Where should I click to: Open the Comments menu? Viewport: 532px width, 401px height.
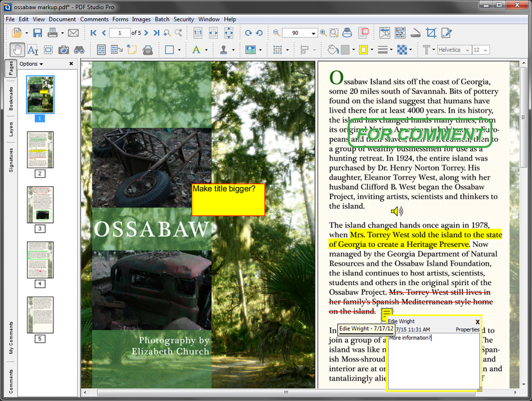(94, 19)
